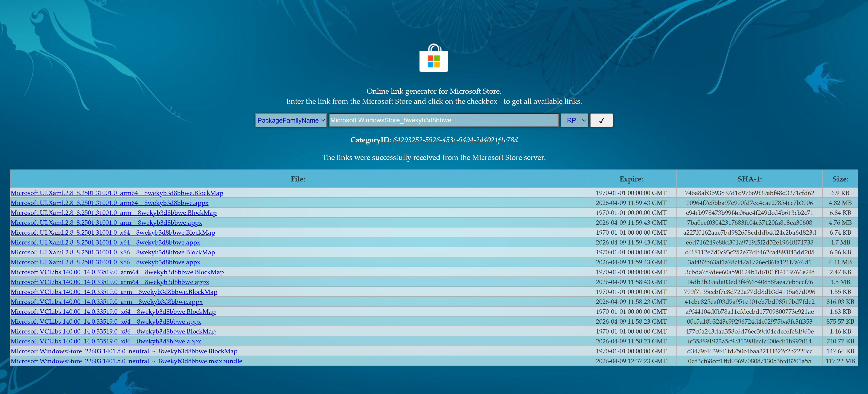Download VCLibs.140.00 x64 appx file
This screenshot has height=394, width=868.
click(106, 322)
